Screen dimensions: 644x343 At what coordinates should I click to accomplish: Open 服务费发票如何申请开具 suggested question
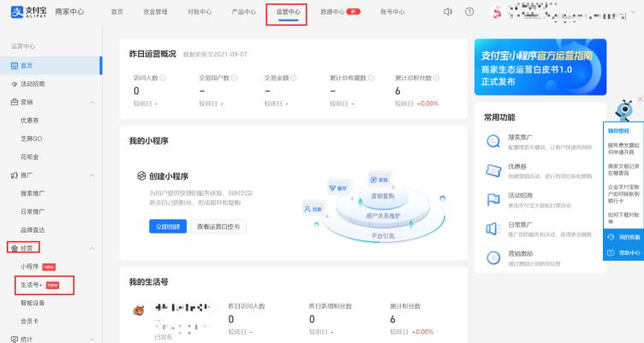(623, 149)
